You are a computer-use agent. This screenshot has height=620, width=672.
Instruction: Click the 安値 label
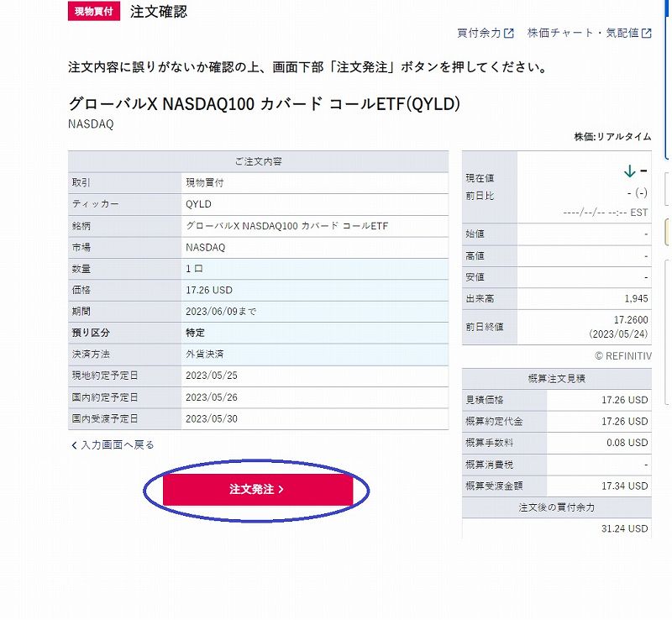coord(475,277)
